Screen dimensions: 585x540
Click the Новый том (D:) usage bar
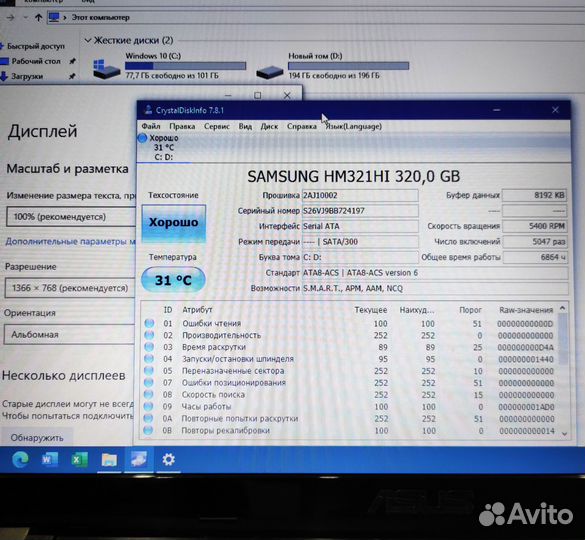(x=348, y=66)
